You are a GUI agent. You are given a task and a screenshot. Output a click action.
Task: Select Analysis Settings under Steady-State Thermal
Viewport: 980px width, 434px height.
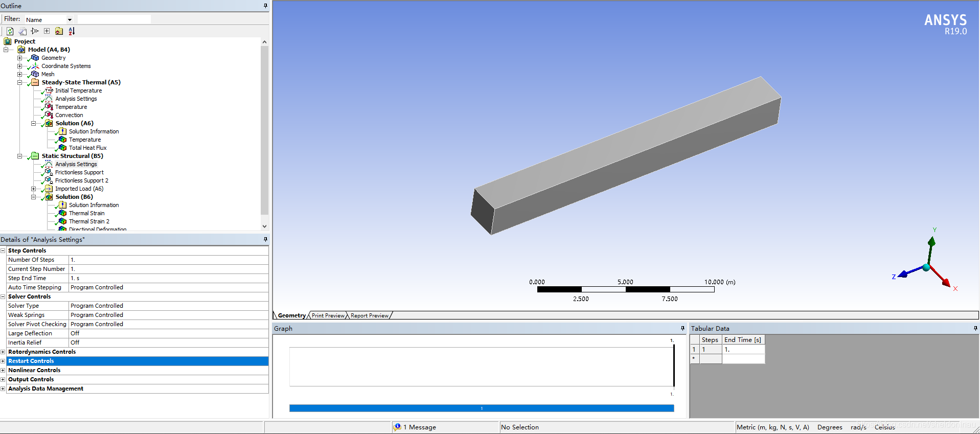[76, 99]
